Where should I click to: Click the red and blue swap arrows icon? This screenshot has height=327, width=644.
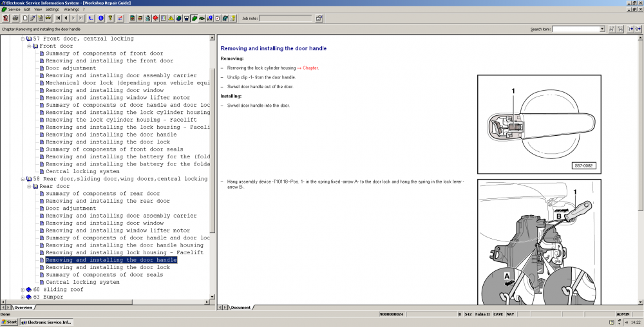(x=120, y=18)
